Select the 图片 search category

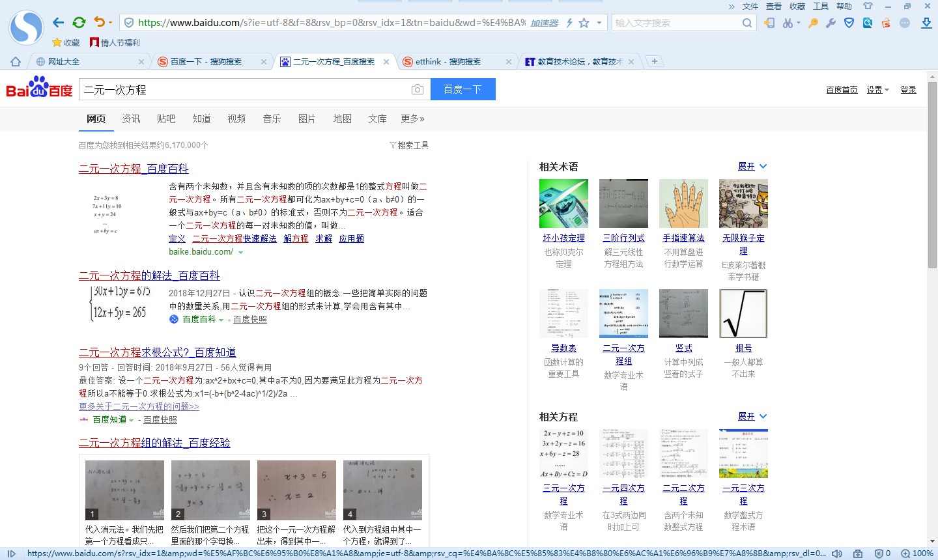tap(307, 119)
